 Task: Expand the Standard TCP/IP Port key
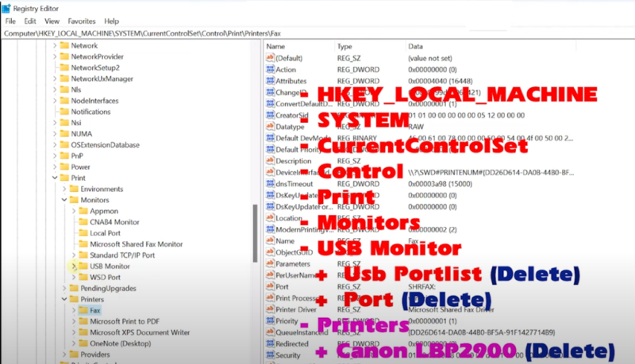tap(74, 255)
